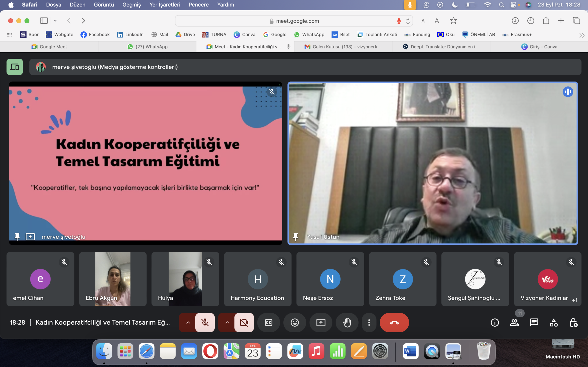Leave call with red hang-up button
The height and width of the screenshot is (367, 588).
[394, 323]
